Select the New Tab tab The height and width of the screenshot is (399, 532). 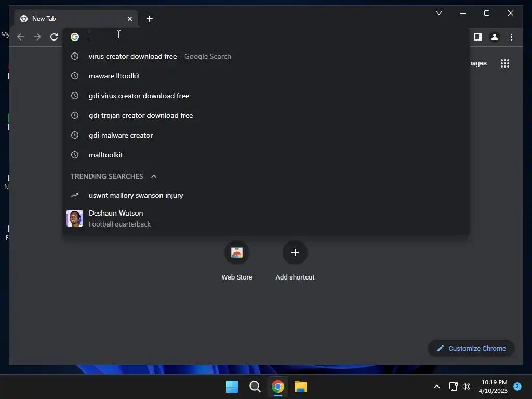(76, 19)
